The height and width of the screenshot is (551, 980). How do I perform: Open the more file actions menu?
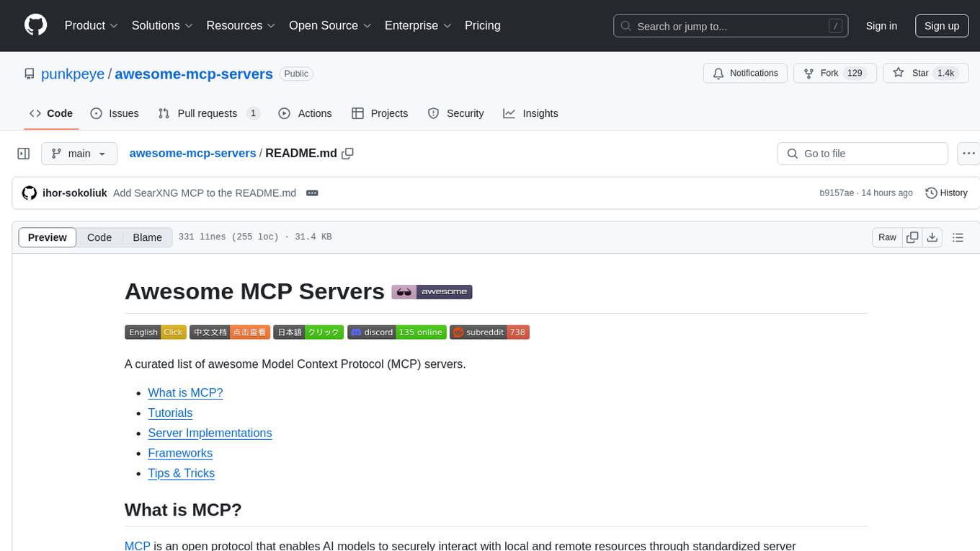point(969,154)
